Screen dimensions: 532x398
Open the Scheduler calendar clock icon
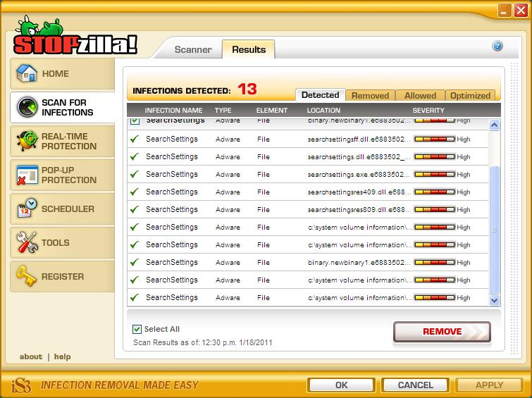click(27, 208)
